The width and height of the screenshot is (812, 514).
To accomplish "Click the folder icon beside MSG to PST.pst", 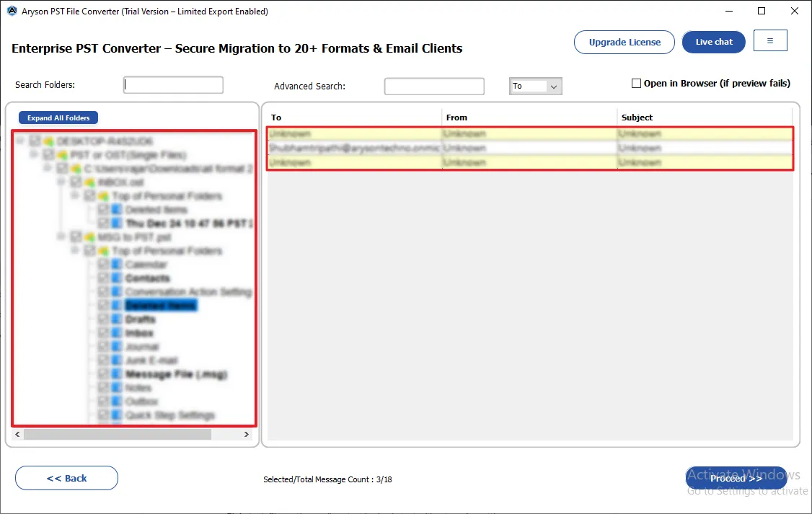I will [90, 237].
